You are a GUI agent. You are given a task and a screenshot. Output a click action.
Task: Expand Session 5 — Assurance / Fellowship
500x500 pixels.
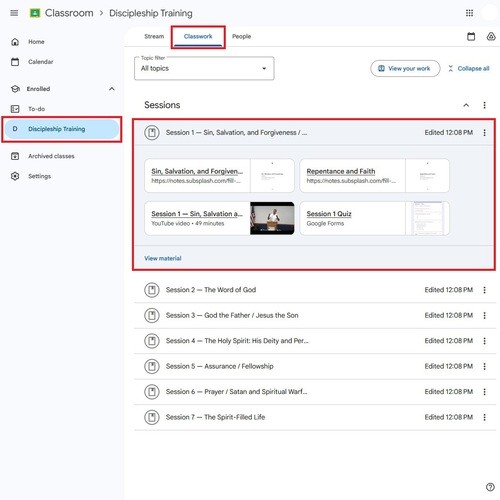315,366
